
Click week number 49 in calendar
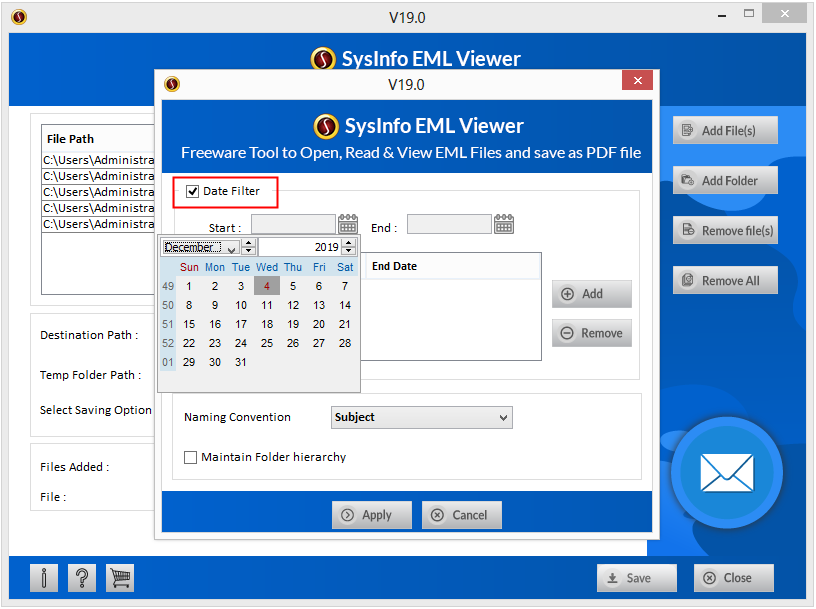(x=168, y=286)
